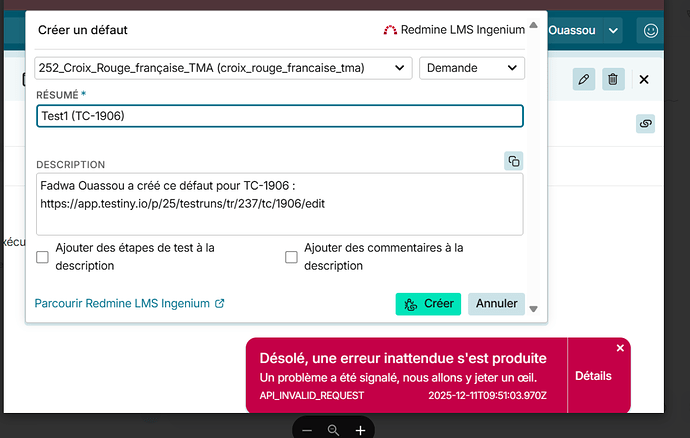Show error Détails in the notification
Viewport: 690px width, 438px height.
[593, 376]
